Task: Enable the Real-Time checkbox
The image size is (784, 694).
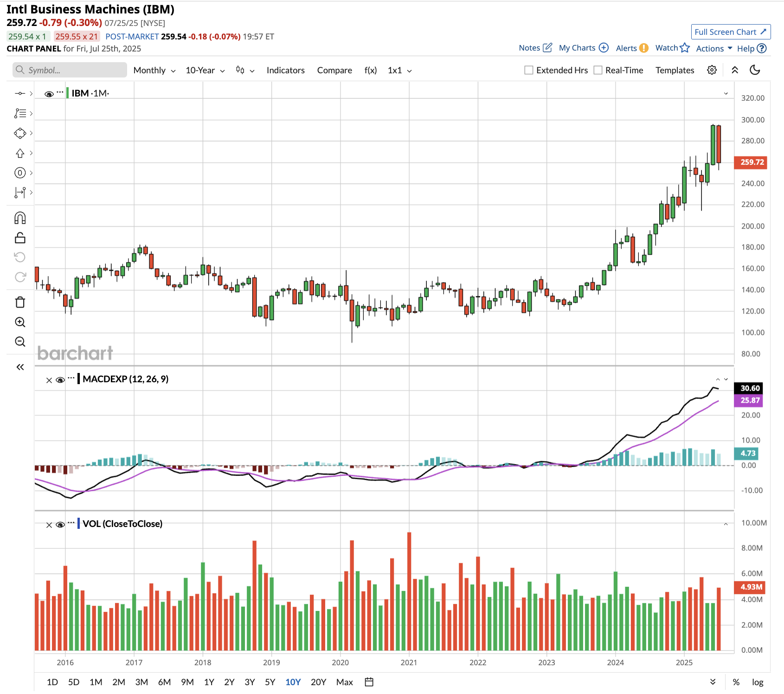Action: point(598,70)
